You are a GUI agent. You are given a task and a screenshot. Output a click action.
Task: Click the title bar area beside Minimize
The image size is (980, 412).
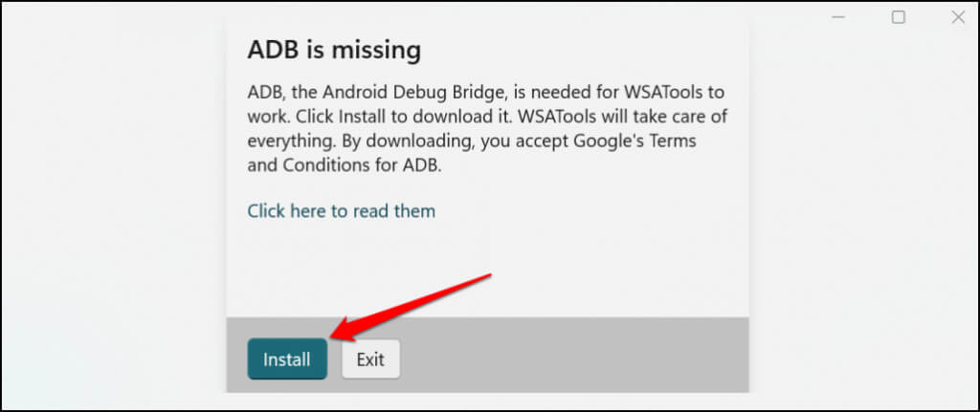tap(785, 17)
